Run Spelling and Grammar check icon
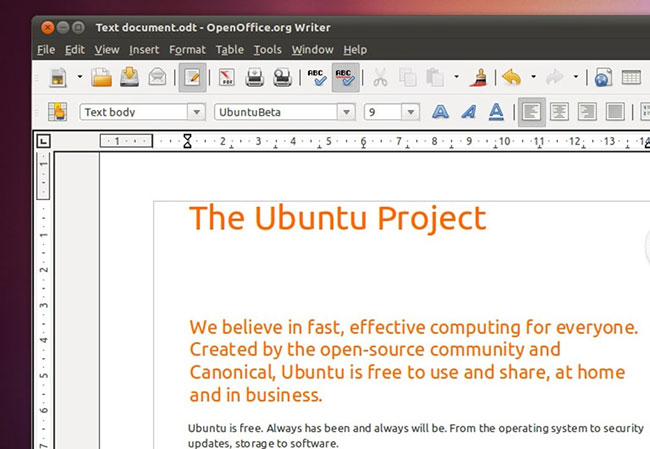This screenshot has height=449, width=650. [317, 78]
